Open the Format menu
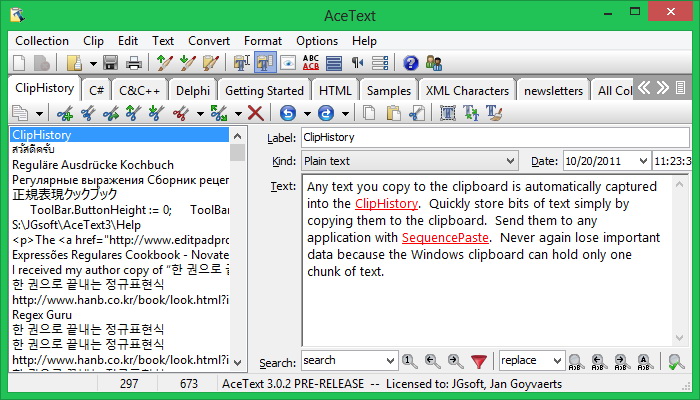 tap(263, 41)
